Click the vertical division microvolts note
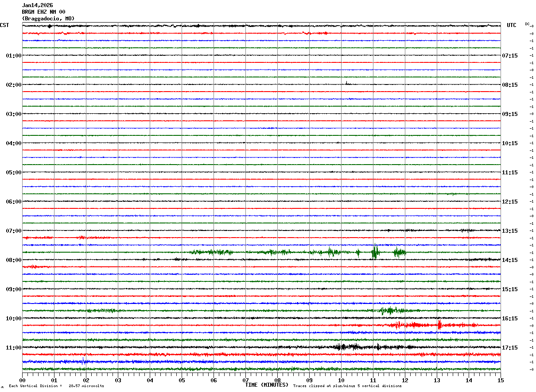The height and width of the screenshot is (392, 536). coord(56,386)
